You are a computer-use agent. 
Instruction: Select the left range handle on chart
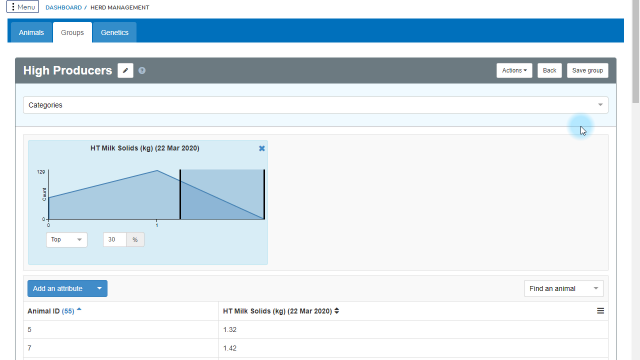[180, 194]
